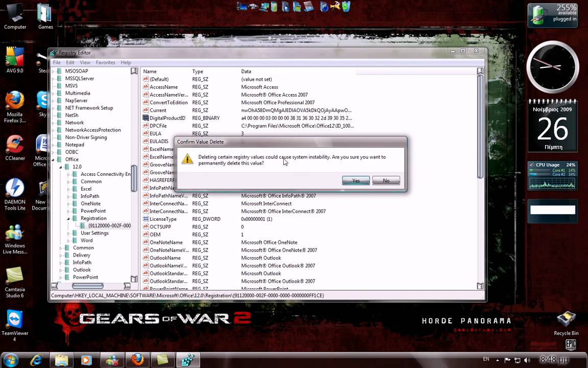
Task: Open the AVG 9.0 desktop icon
Action: click(x=15, y=60)
